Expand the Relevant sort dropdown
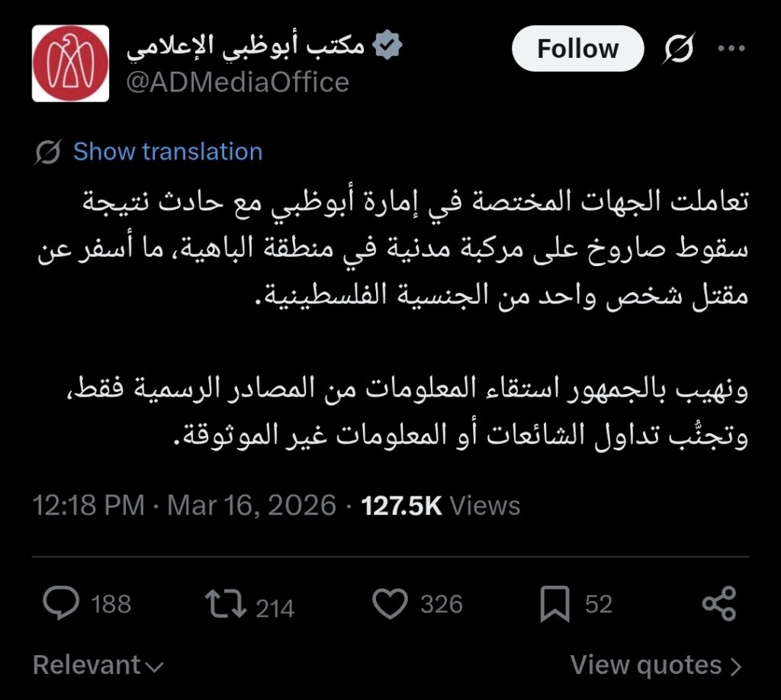Screen dimensions: 781x700 click(x=98, y=666)
